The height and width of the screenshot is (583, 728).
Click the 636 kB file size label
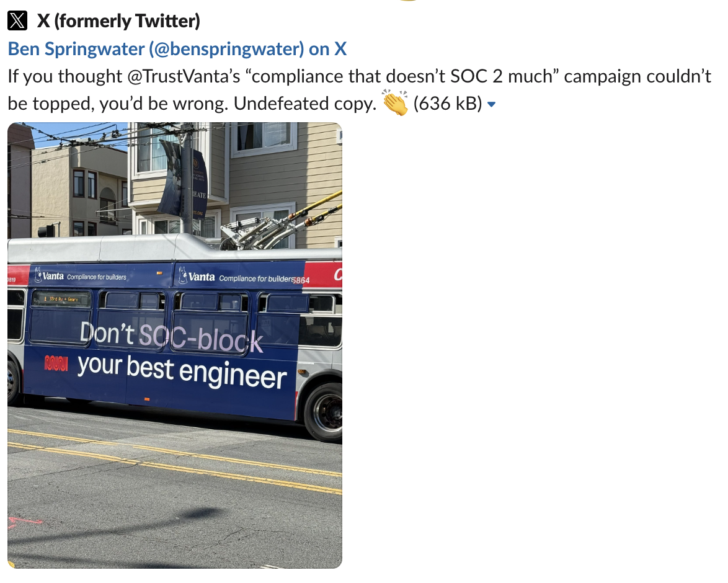click(448, 104)
